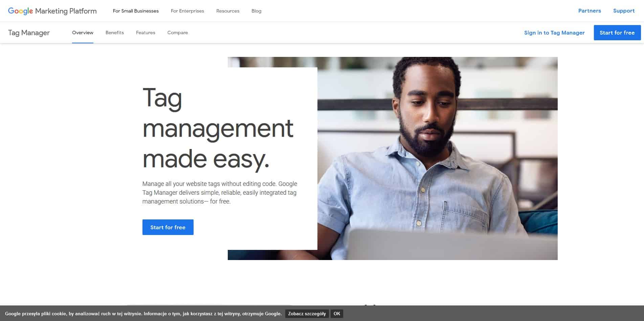
Task: Open the Resources menu item
Action: click(x=228, y=11)
